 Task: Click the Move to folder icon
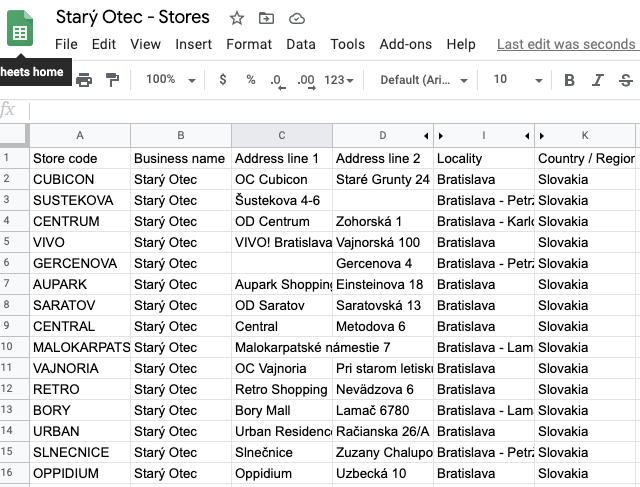tap(266, 18)
